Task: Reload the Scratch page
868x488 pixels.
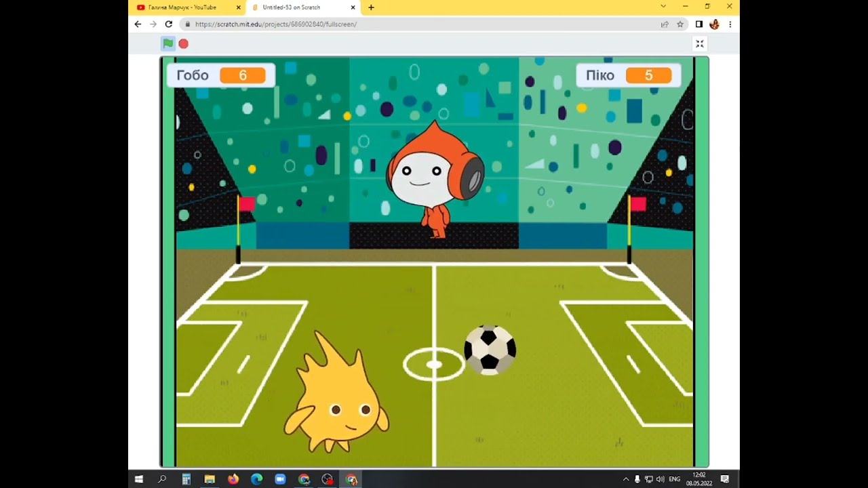Action: [168, 24]
